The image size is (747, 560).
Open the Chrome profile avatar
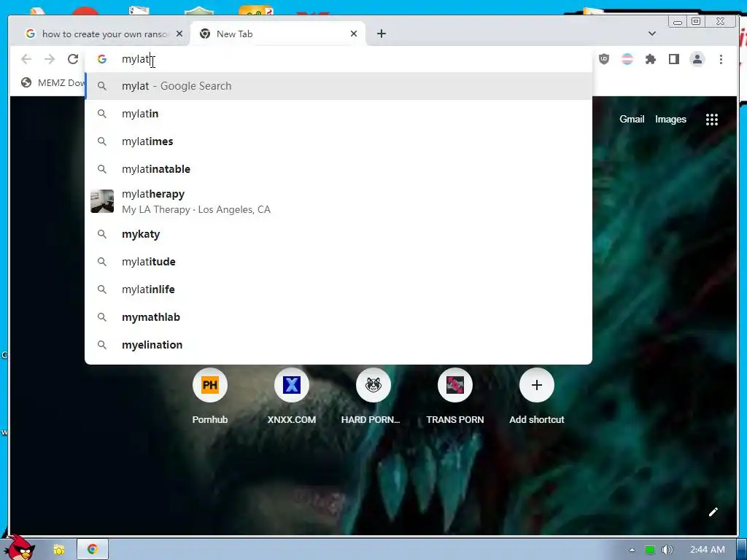[x=697, y=59]
